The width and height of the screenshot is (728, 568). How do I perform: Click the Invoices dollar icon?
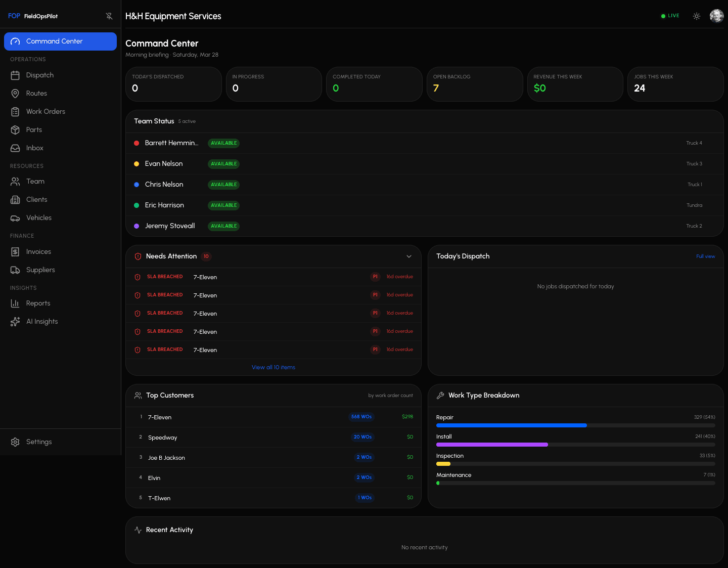coord(15,252)
